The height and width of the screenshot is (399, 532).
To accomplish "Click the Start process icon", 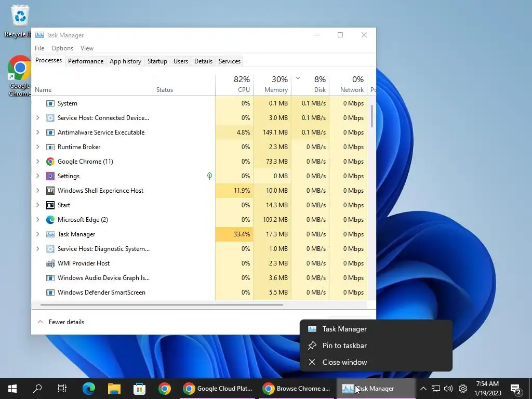I will 50,205.
